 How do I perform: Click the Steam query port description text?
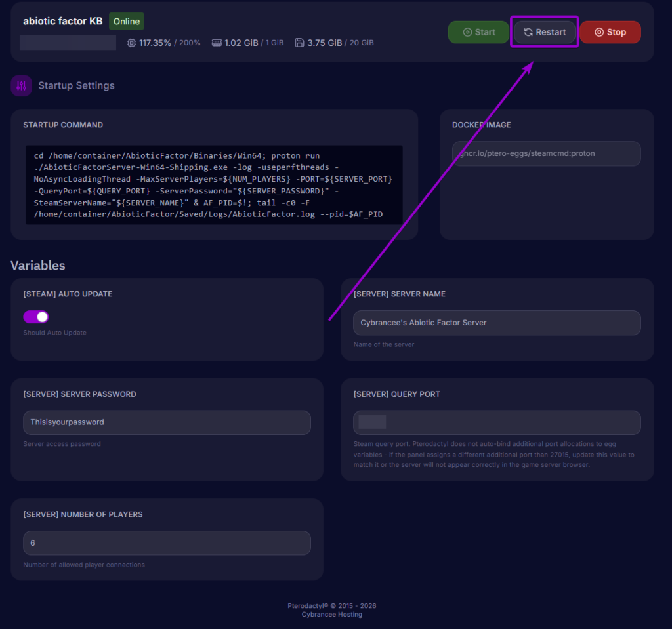click(493, 454)
